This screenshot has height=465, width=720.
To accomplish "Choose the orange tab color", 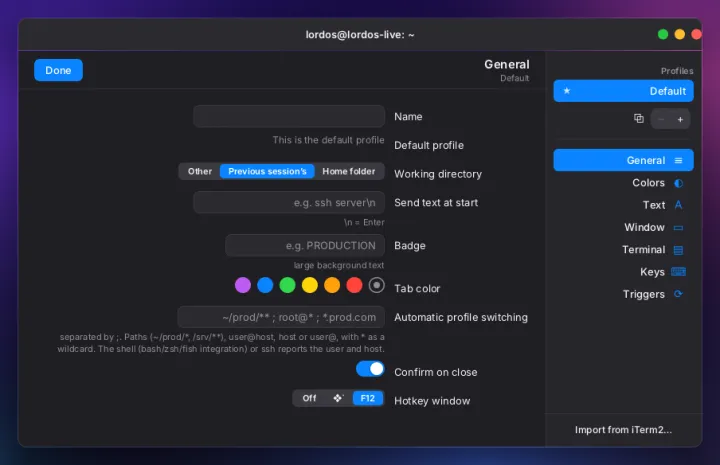I will coord(332,285).
